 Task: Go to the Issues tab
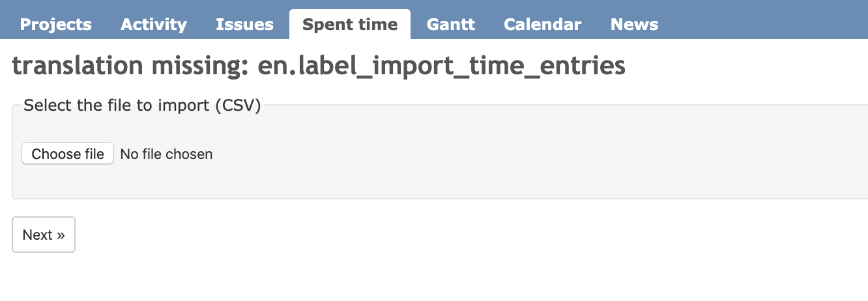coord(244,25)
